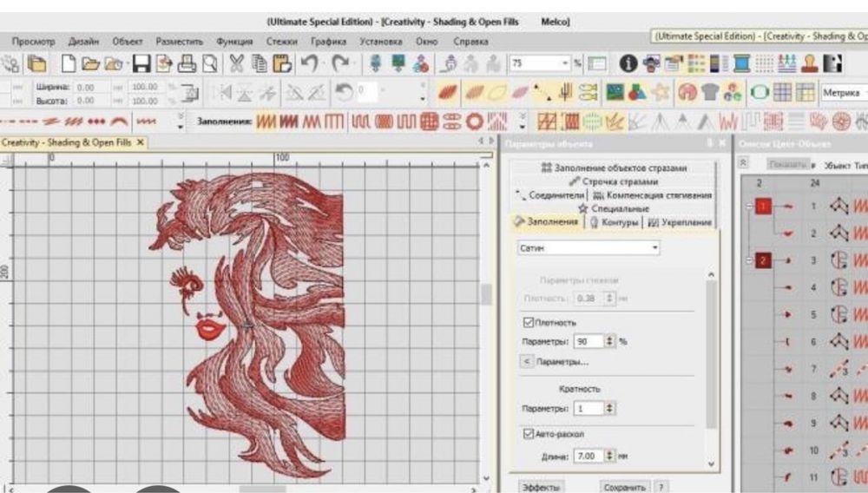Click the Сохранить button

coord(624,487)
